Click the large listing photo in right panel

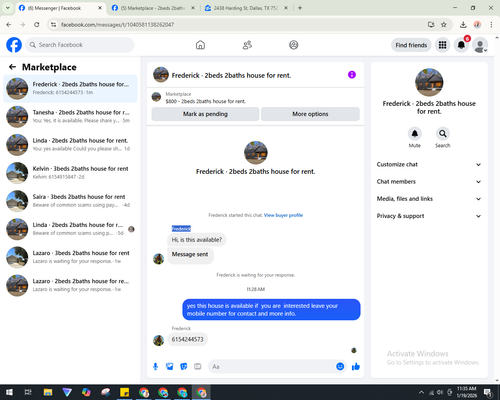(429, 82)
